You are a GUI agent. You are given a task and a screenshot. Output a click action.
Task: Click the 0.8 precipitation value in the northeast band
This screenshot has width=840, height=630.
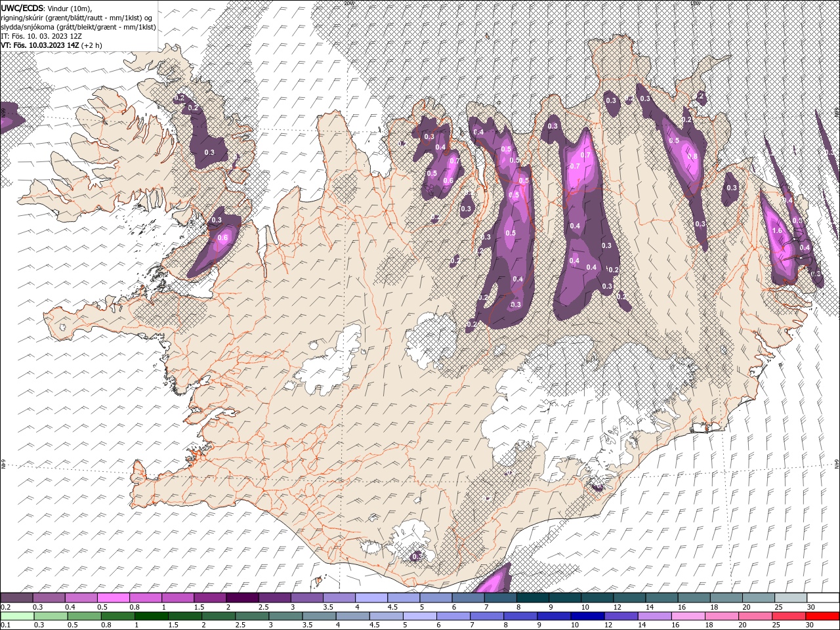(x=691, y=157)
